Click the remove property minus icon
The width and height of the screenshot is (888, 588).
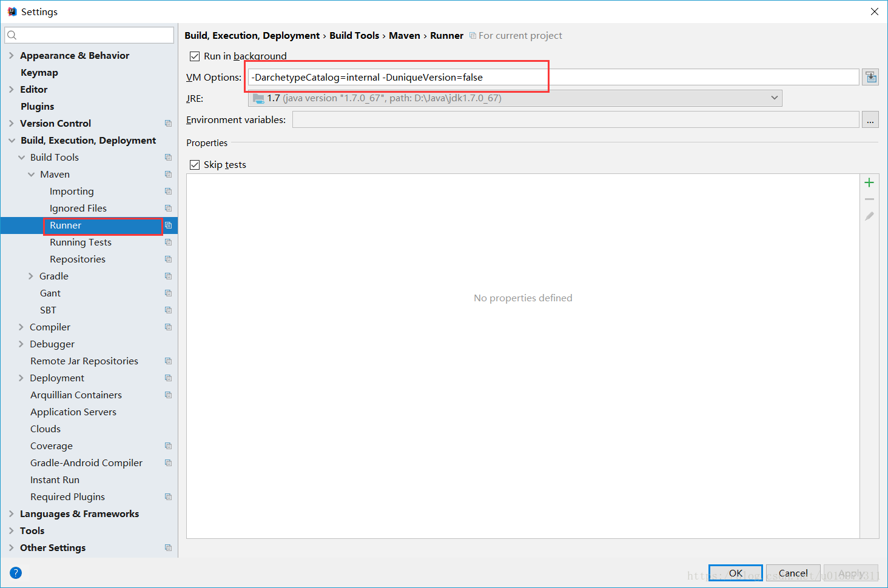869,199
